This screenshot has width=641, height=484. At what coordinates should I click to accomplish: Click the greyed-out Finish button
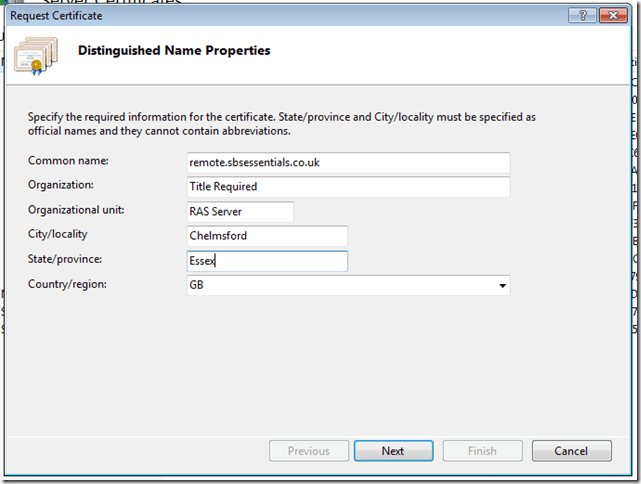482,451
